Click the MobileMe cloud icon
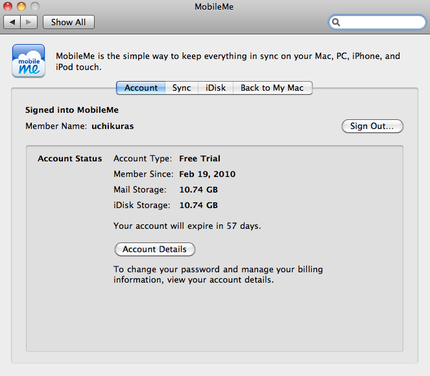 (x=29, y=61)
